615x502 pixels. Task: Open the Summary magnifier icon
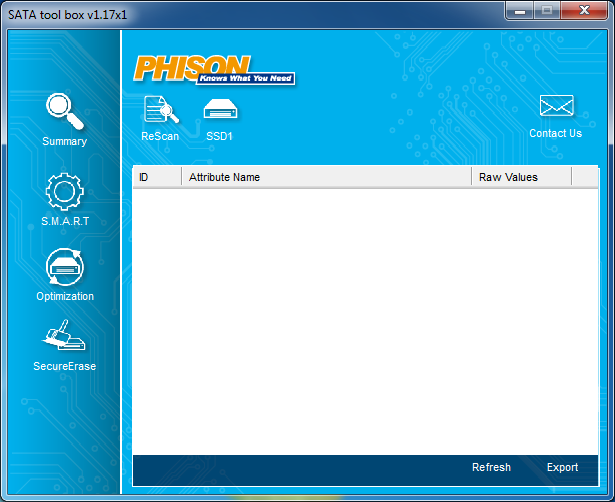tap(65, 111)
